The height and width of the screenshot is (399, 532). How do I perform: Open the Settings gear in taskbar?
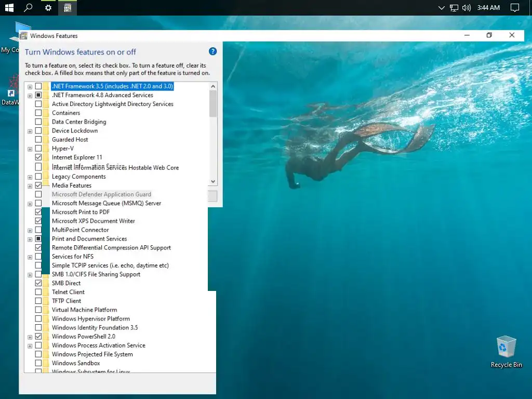pyautogui.click(x=48, y=7)
